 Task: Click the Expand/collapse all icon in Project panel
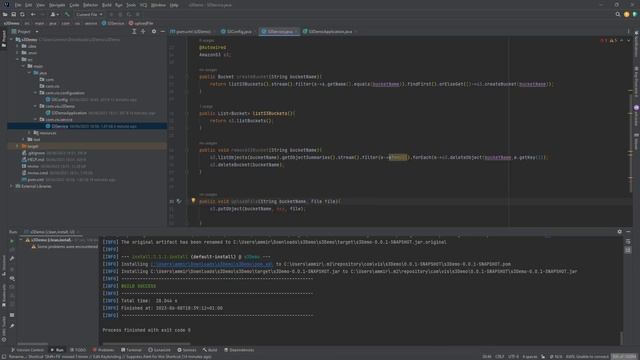[x=134, y=31]
